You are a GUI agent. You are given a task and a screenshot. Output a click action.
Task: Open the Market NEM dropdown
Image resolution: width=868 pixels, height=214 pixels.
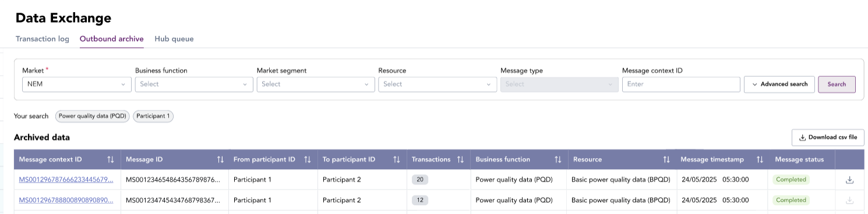point(76,84)
